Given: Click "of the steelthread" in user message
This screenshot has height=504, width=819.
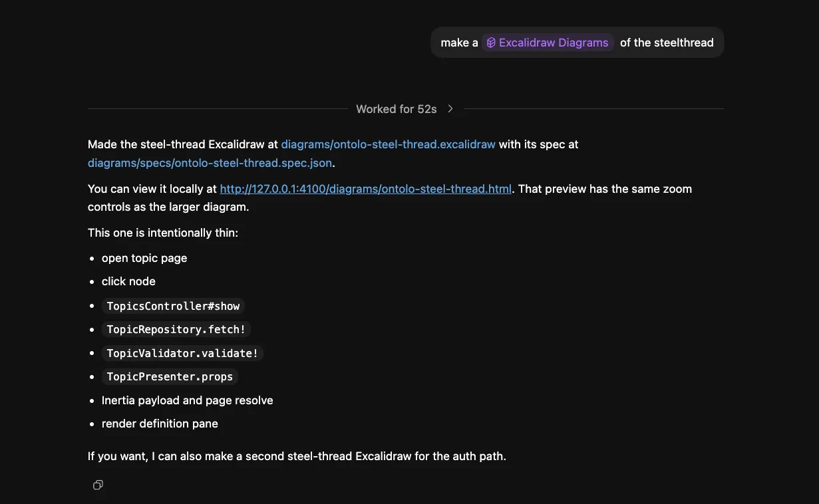Looking at the screenshot, I should point(667,43).
